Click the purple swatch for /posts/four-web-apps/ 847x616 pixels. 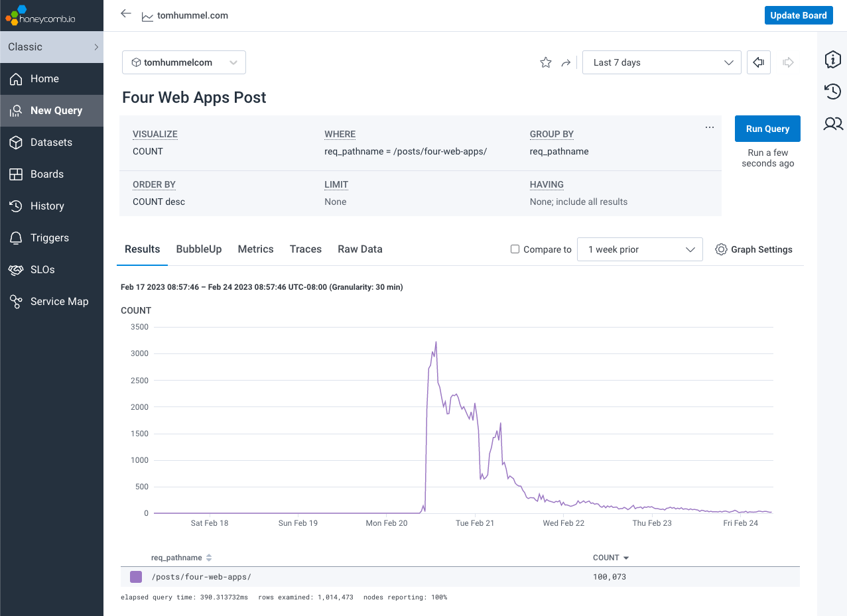(x=136, y=577)
